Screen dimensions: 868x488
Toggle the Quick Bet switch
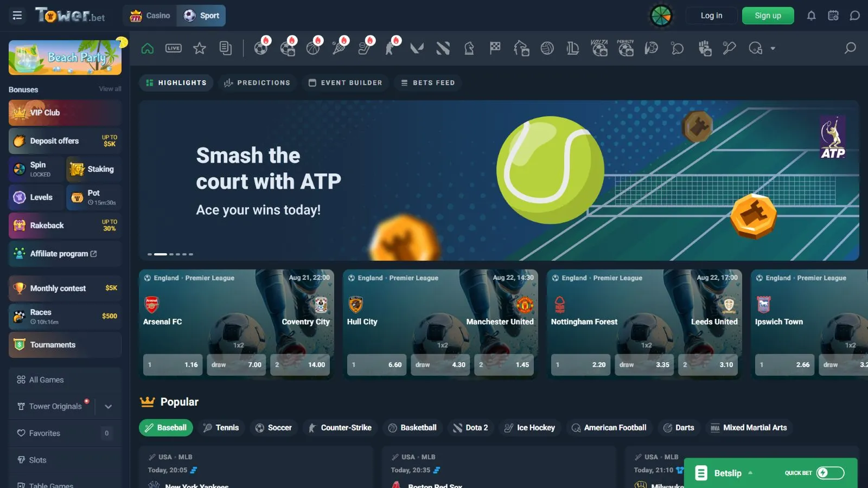[830, 473]
